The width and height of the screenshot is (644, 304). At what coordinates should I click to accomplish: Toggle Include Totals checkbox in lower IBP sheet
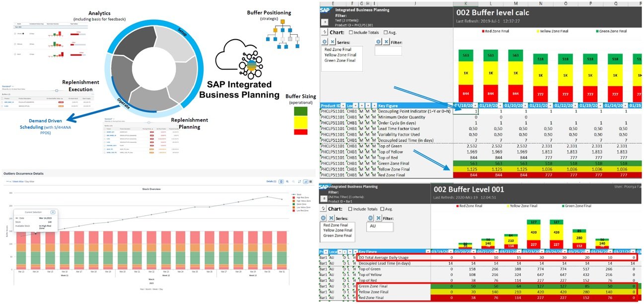(x=350, y=209)
